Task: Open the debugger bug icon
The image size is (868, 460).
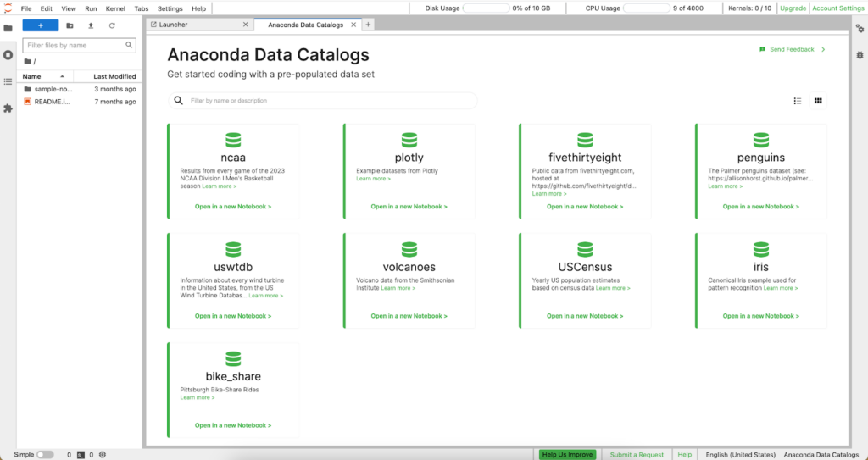Action: (x=860, y=55)
